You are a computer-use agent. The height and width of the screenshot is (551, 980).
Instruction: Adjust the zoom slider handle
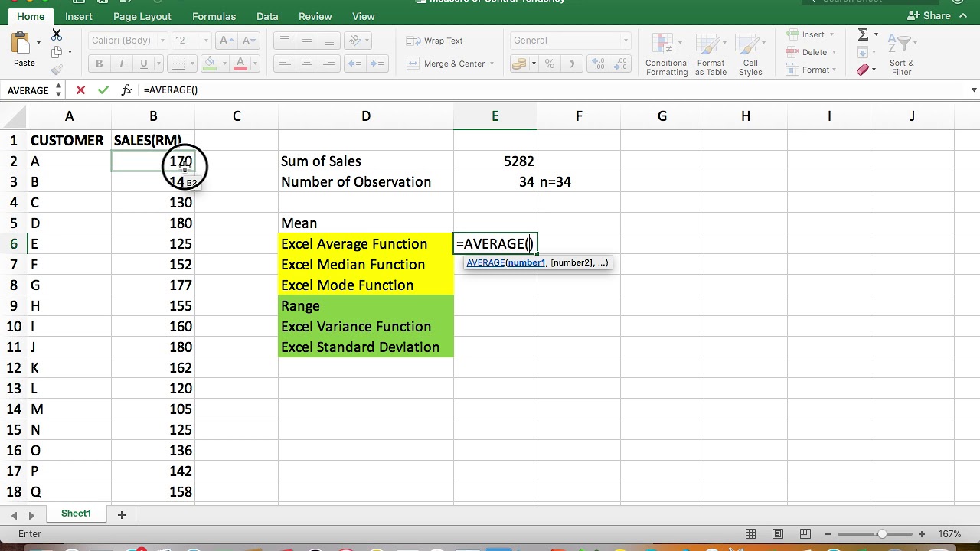(882, 534)
